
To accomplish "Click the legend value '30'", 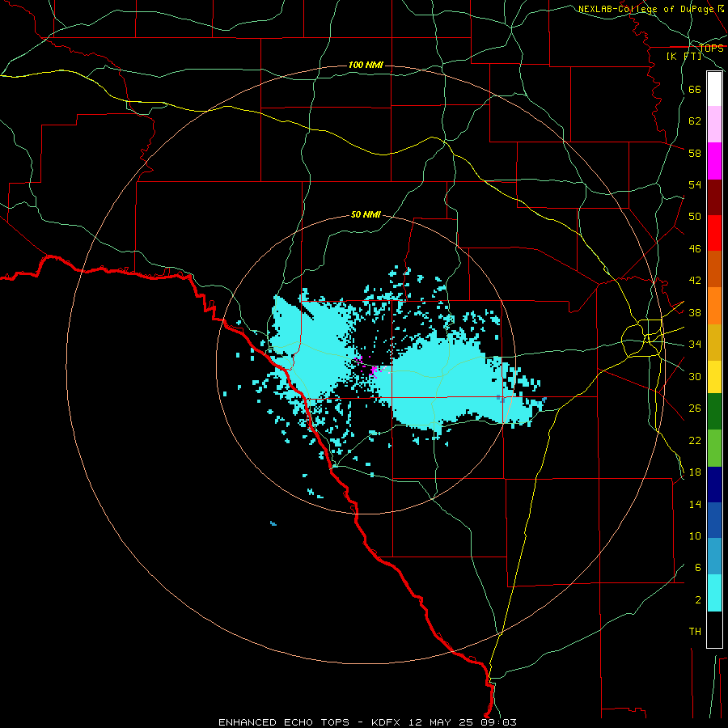I will tap(695, 376).
